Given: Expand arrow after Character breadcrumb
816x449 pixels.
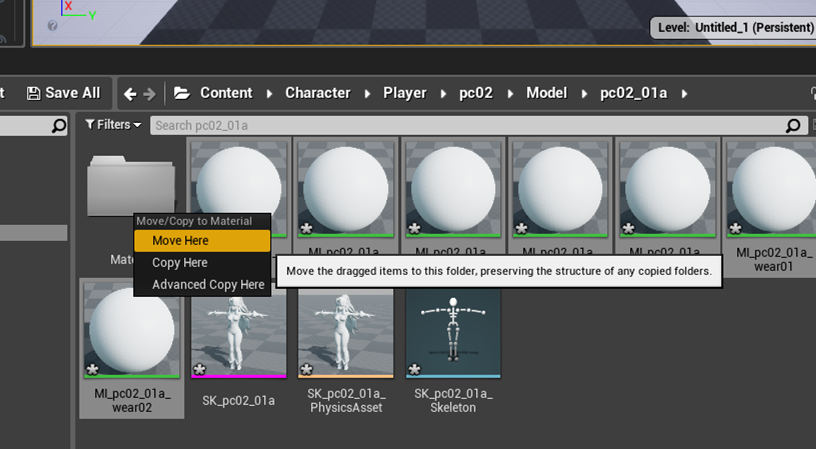Looking at the screenshot, I should [x=367, y=94].
